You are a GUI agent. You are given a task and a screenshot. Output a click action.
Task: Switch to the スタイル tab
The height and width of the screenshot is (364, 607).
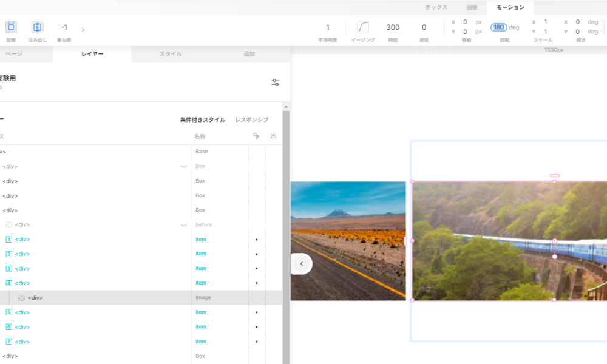tap(171, 54)
